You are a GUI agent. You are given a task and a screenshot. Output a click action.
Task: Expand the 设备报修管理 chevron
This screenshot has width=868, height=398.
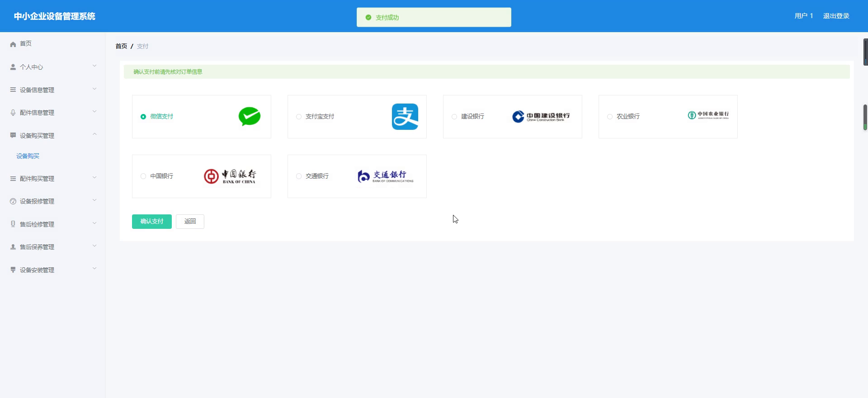tap(94, 200)
